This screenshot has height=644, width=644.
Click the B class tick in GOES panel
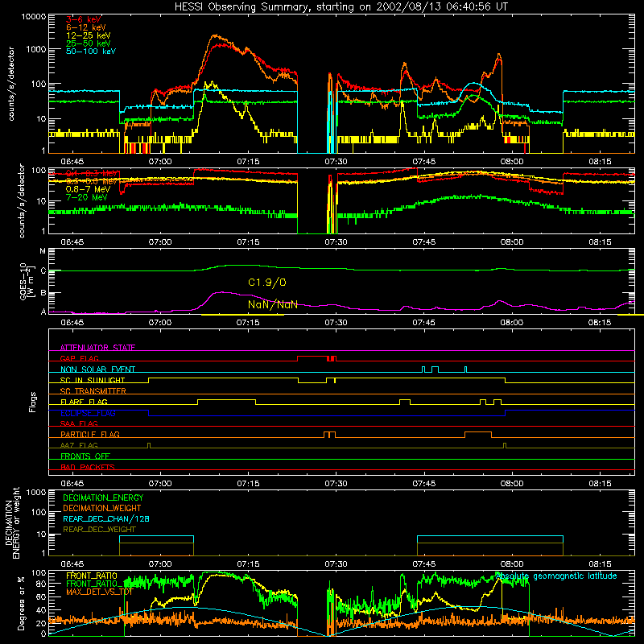pos(43,293)
